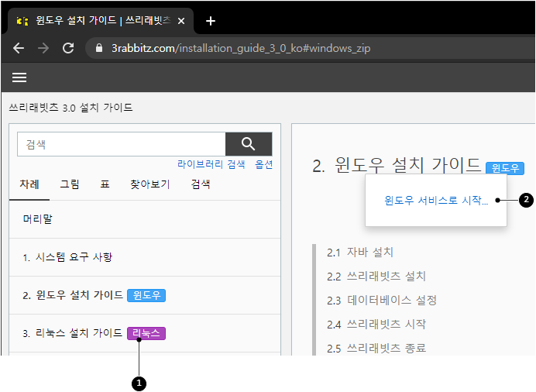The image size is (536, 392).
Task: Go back using the browser back arrow
Action: [x=19, y=48]
